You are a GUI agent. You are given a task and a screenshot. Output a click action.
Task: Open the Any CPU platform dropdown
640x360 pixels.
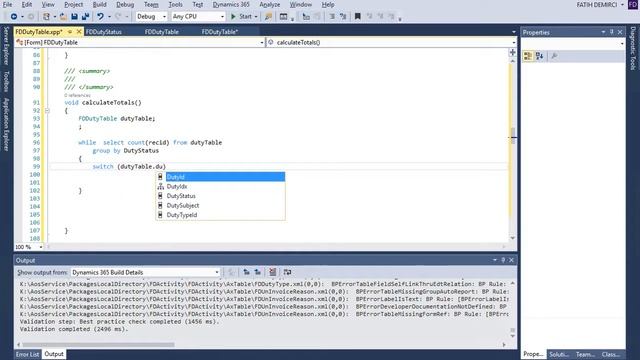pyautogui.click(x=198, y=17)
